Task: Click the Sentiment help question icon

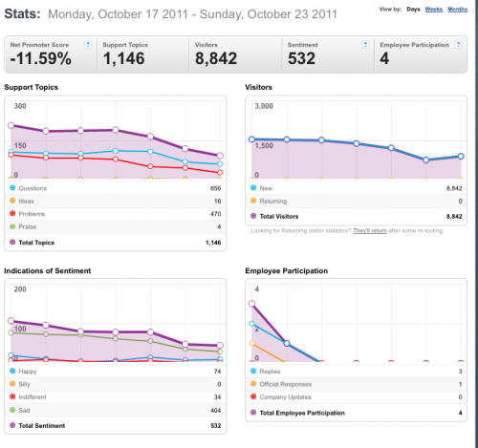Action: click(365, 45)
